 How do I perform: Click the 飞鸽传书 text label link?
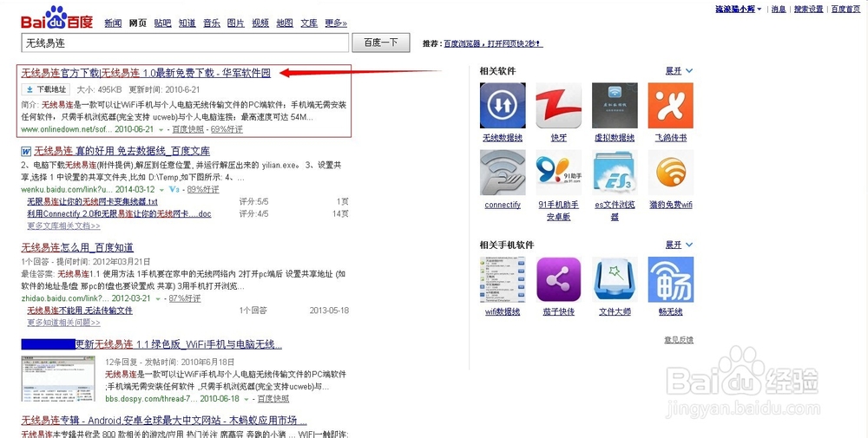(x=671, y=138)
